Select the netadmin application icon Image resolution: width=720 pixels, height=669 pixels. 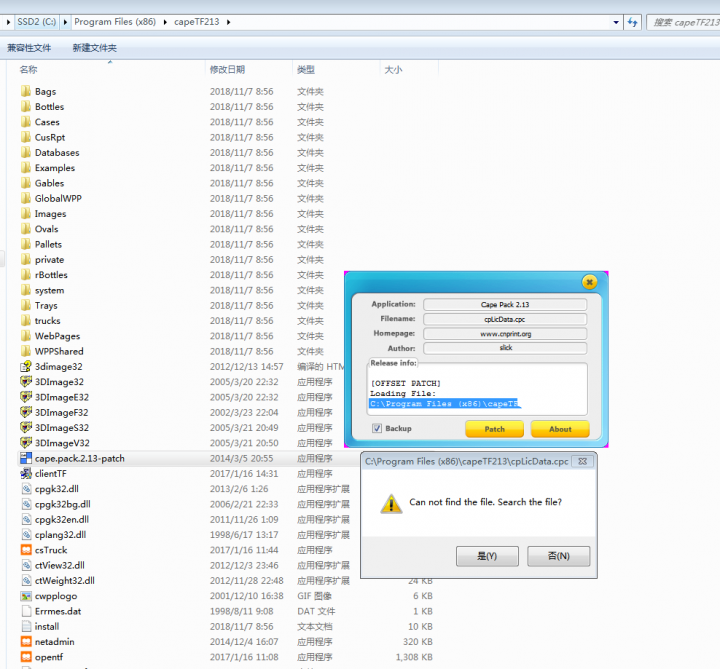click(26, 642)
